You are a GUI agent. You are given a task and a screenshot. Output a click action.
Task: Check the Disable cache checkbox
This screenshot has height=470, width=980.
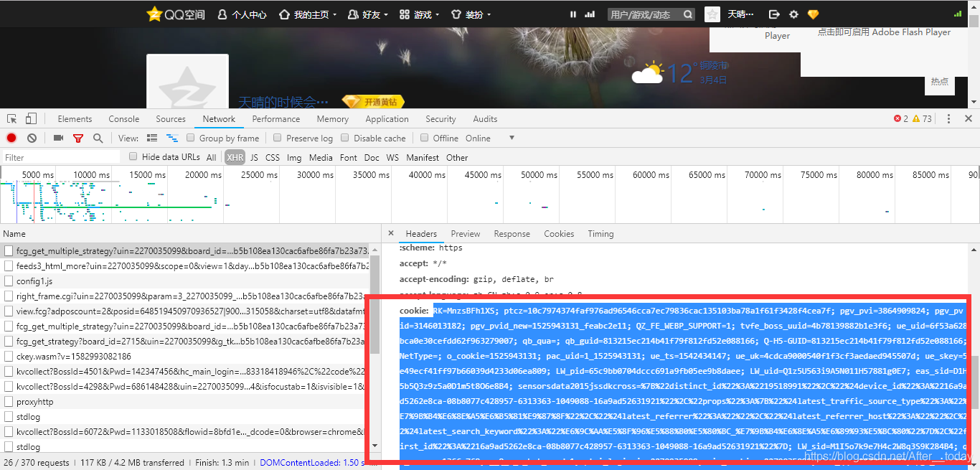[345, 138]
